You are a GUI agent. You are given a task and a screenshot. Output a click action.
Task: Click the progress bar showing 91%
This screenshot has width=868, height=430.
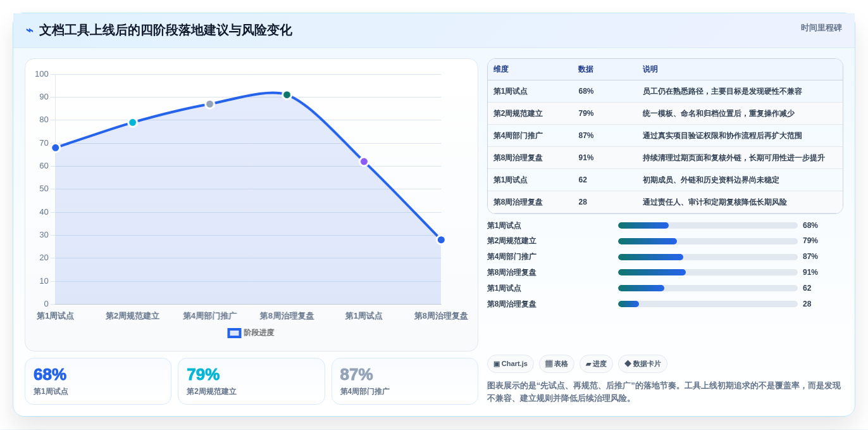pyautogui.click(x=708, y=272)
